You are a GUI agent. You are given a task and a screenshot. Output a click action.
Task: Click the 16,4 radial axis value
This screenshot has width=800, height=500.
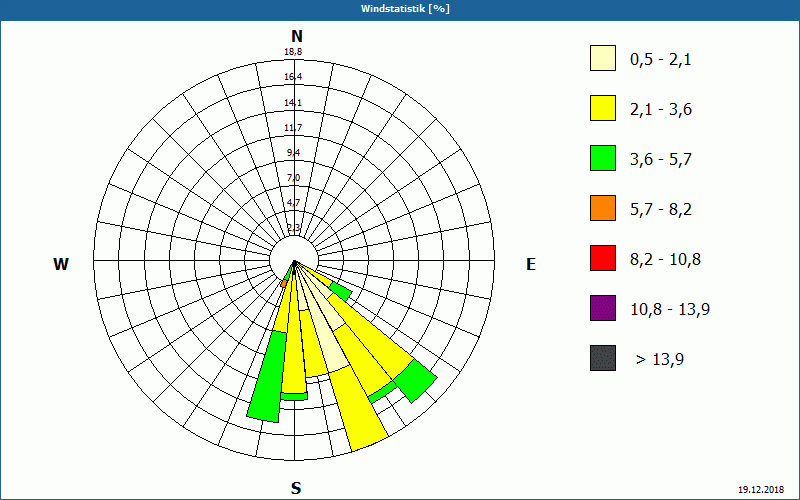click(x=293, y=77)
